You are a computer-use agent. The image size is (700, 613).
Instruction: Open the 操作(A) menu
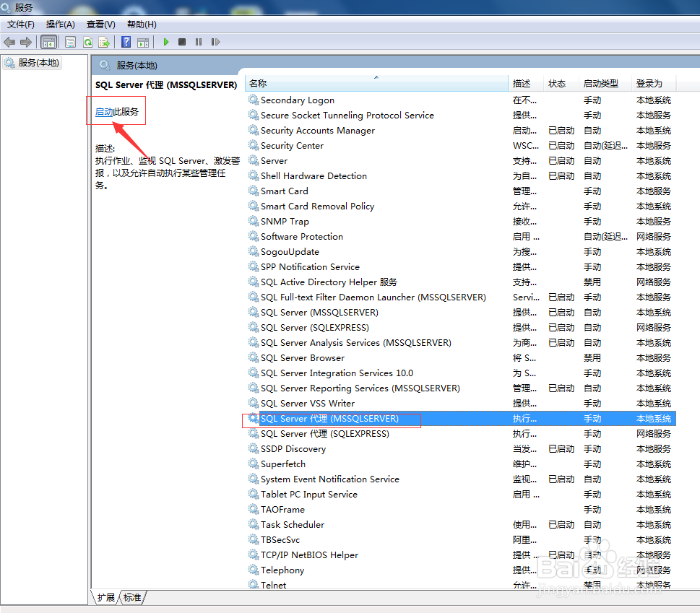(x=60, y=25)
